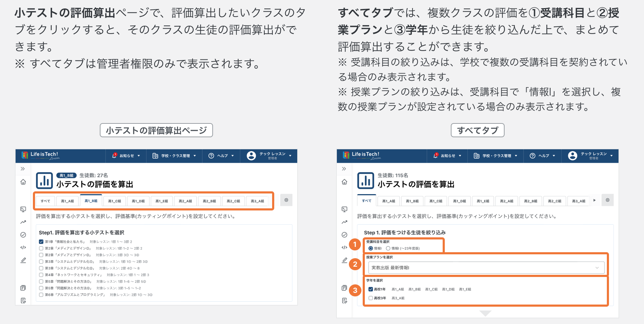Click 高3_A組 class name in 高校3年 row
This screenshot has width=644, height=324.
pyautogui.click(x=398, y=298)
